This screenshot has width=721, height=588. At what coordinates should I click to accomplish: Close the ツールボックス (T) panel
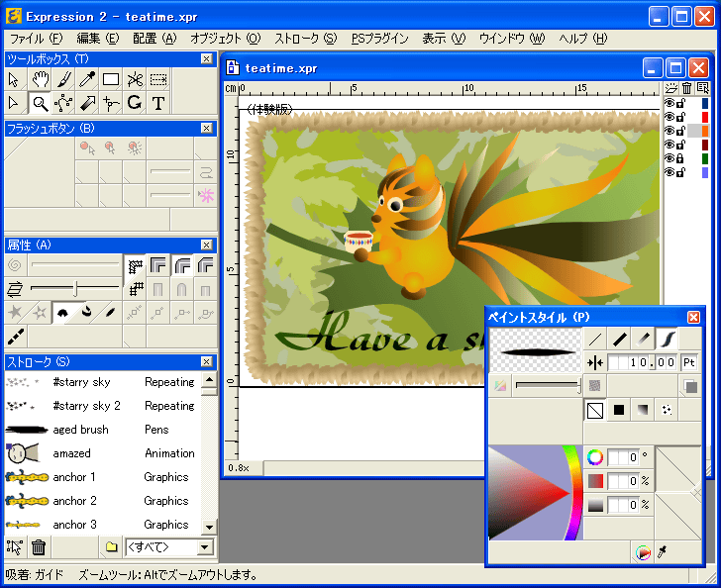[x=206, y=58]
